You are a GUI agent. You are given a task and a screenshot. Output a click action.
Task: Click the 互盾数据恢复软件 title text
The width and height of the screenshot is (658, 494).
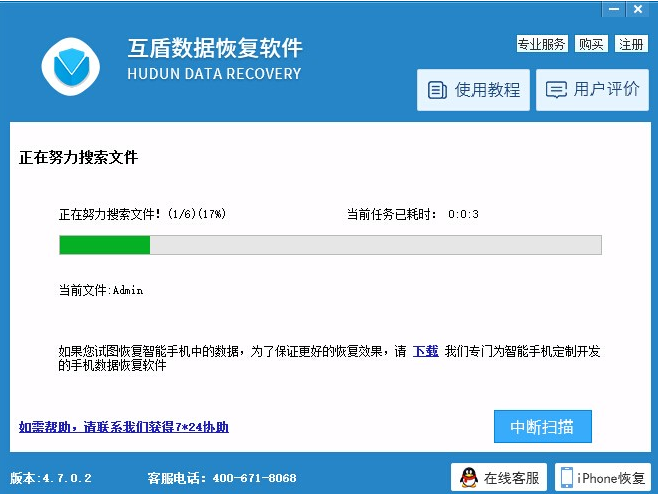pyautogui.click(x=215, y=48)
